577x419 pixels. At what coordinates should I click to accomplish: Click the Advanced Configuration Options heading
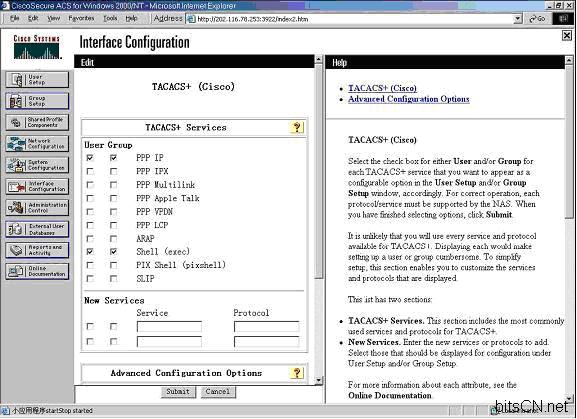coord(186,373)
